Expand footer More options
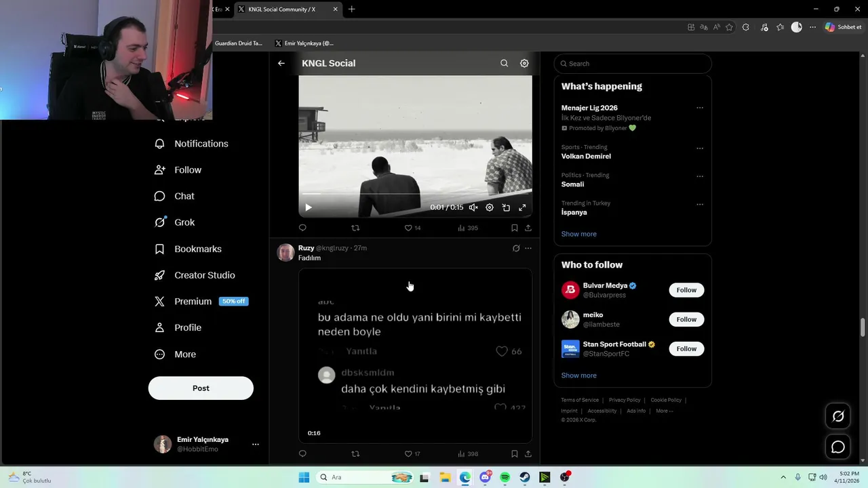This screenshot has width=868, height=488. pyautogui.click(x=665, y=411)
